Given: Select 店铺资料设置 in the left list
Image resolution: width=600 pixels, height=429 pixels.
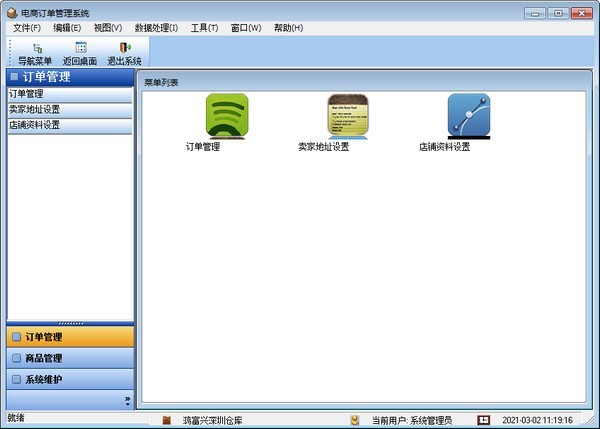Looking at the screenshot, I should (35, 126).
